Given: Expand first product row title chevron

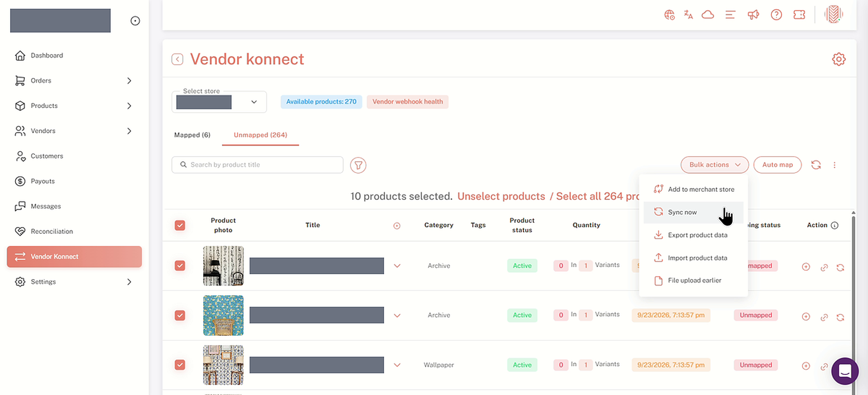Looking at the screenshot, I should pos(397,266).
